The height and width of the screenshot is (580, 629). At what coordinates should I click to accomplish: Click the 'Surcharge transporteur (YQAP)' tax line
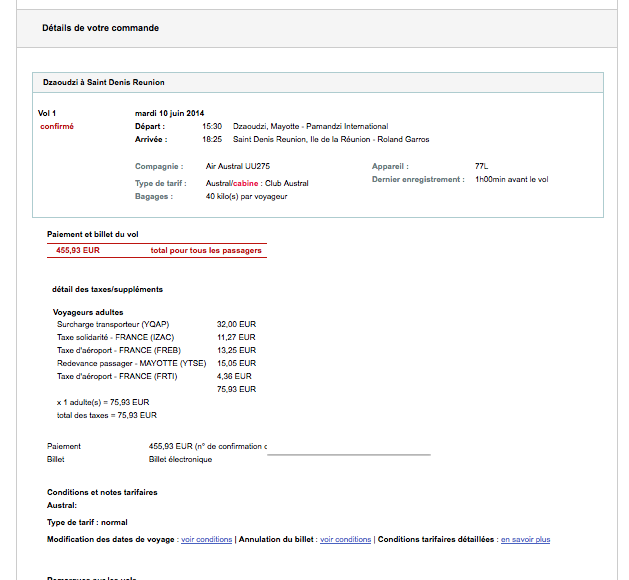[x=113, y=325]
